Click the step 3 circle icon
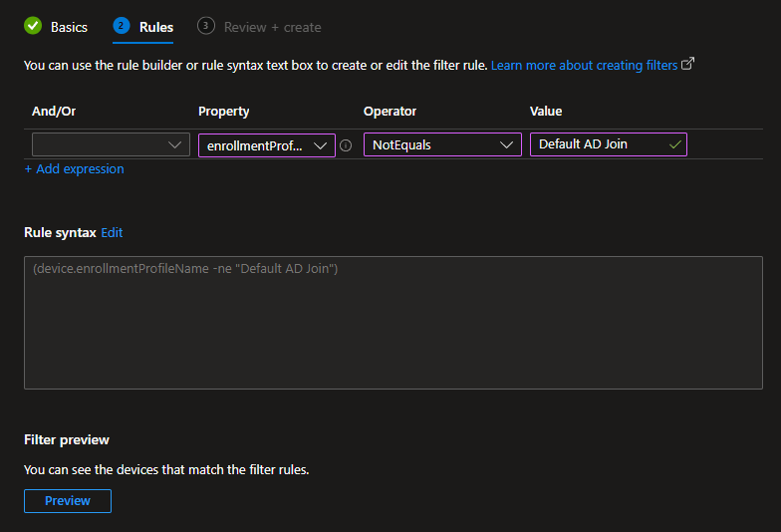The height and width of the screenshot is (532, 781). [206, 26]
